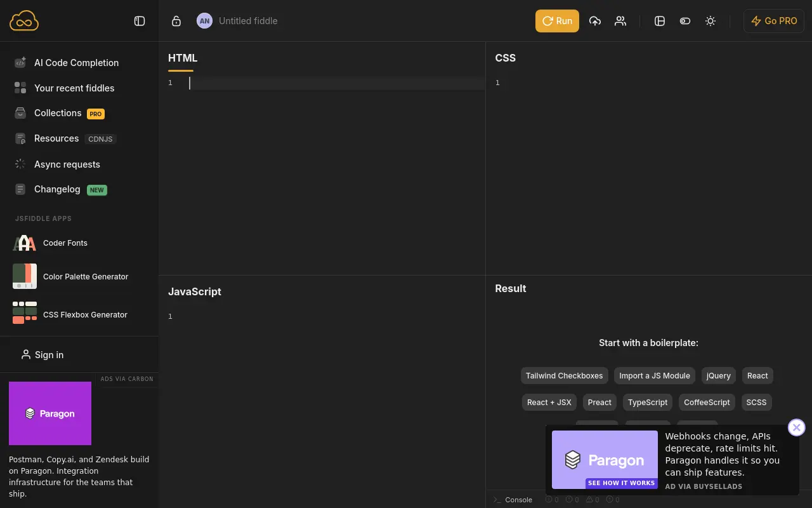Click the Resources file icon
The height and width of the screenshot is (508, 812).
click(x=20, y=138)
